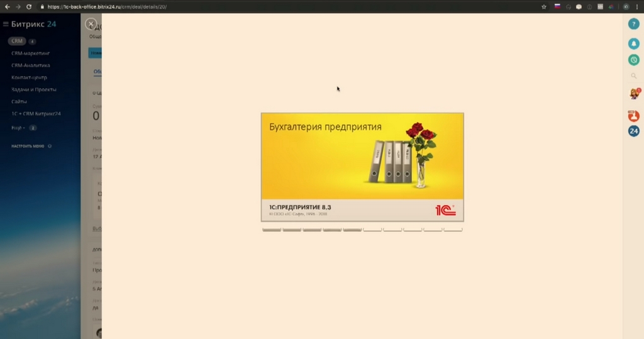Open search magnifier in right panel
This screenshot has width=644, height=339.
tap(633, 75)
